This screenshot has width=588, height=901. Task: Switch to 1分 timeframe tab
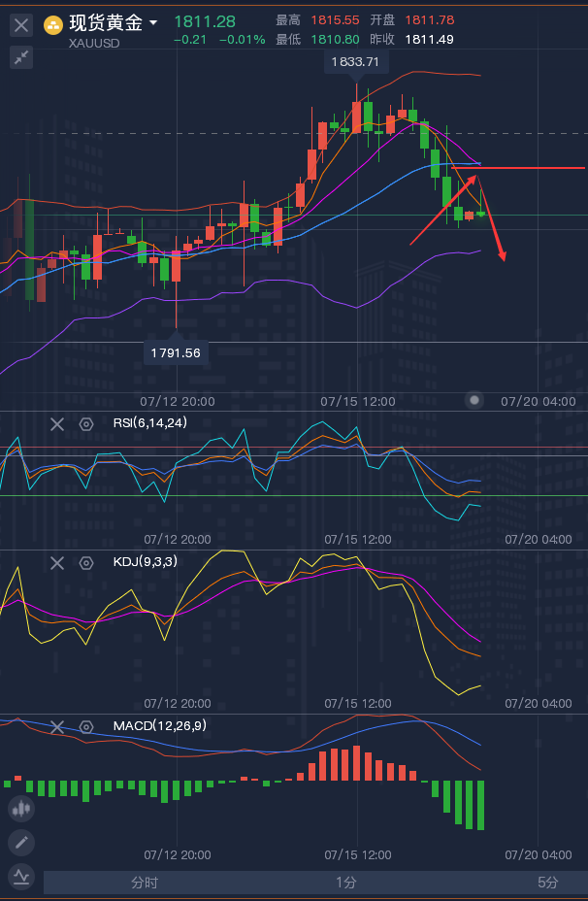click(x=346, y=883)
